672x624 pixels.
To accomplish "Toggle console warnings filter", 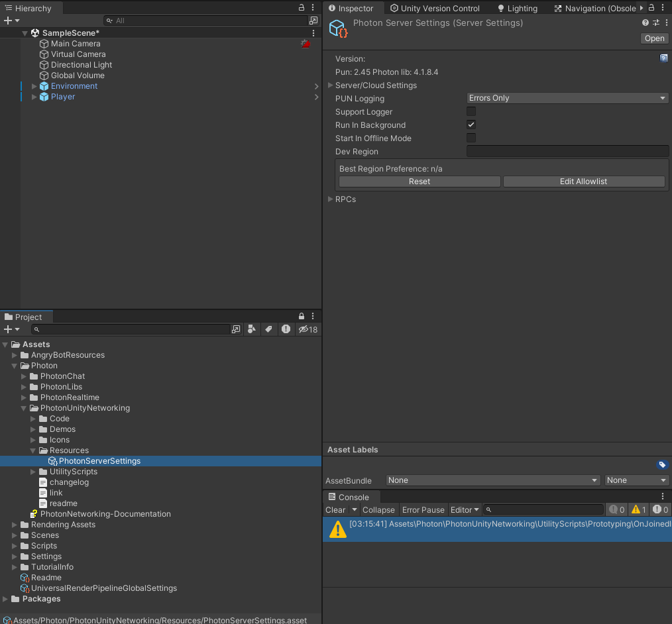I will [x=639, y=509].
